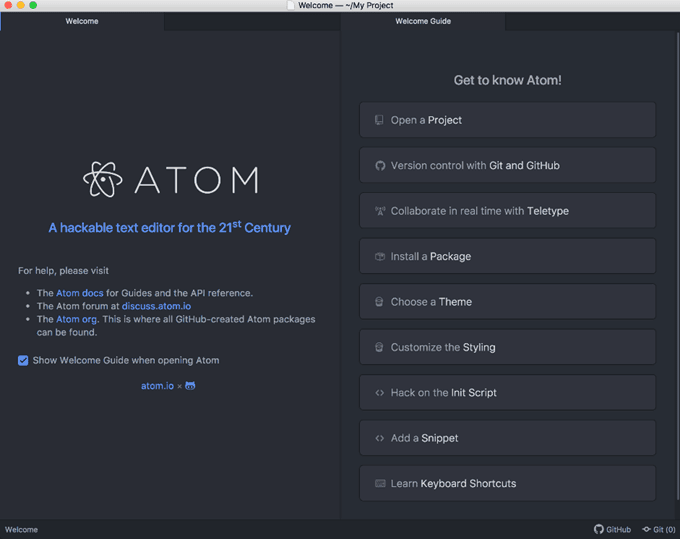The height and width of the screenshot is (539, 680).
Task: Click the Welcome Guide pane scrollbar
Action: click(x=677, y=265)
